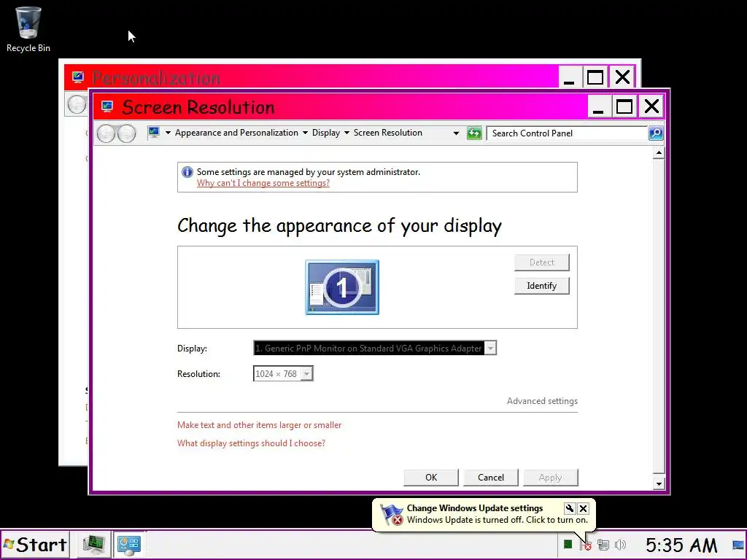This screenshot has width=747, height=560.
Task: Maximize the Personalization window
Action: pyautogui.click(x=595, y=77)
